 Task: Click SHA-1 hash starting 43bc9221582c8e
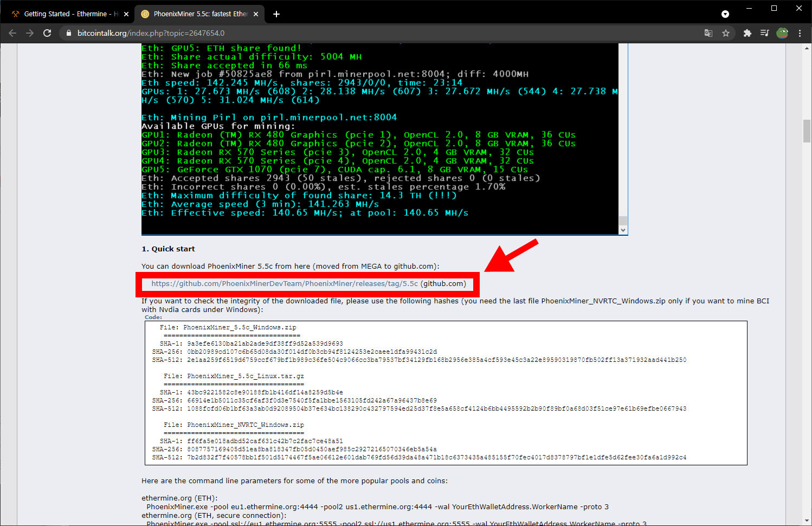[265, 392]
